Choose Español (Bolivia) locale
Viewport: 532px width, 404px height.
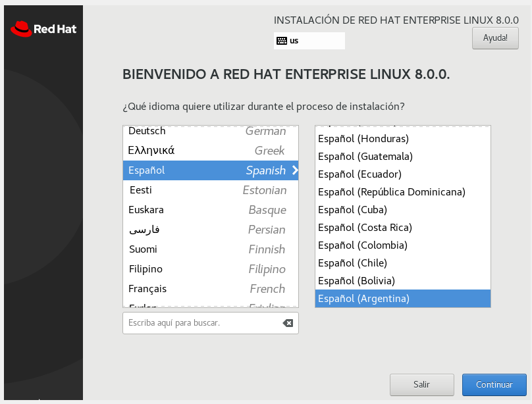click(403, 281)
